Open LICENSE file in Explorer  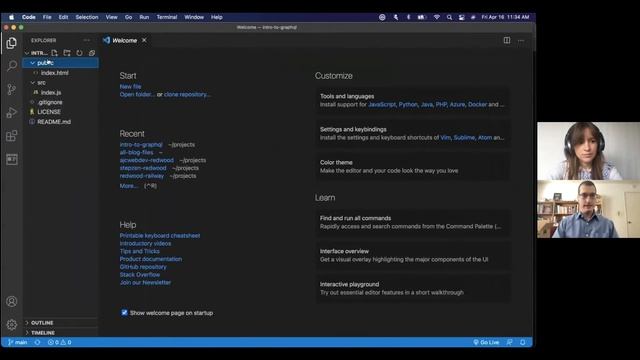pos(49,112)
